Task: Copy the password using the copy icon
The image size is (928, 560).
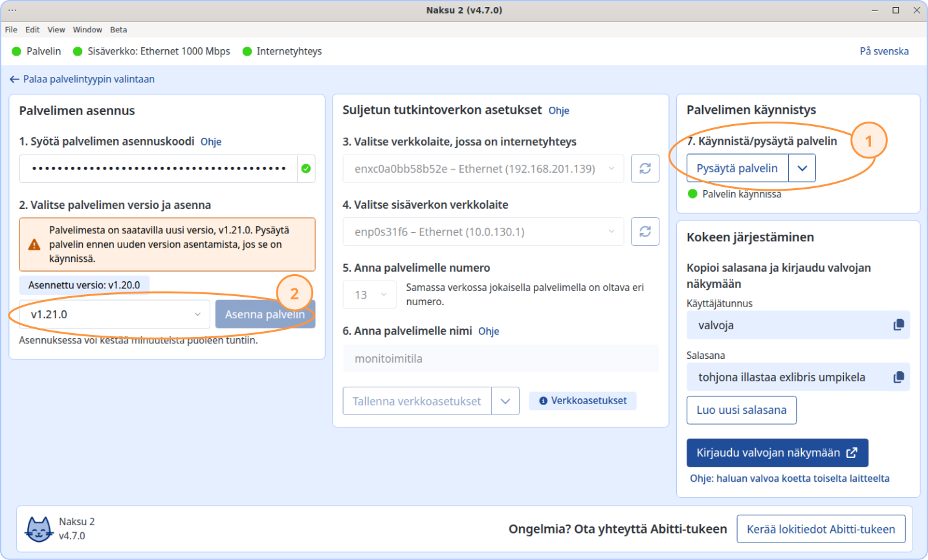Action: click(x=898, y=377)
